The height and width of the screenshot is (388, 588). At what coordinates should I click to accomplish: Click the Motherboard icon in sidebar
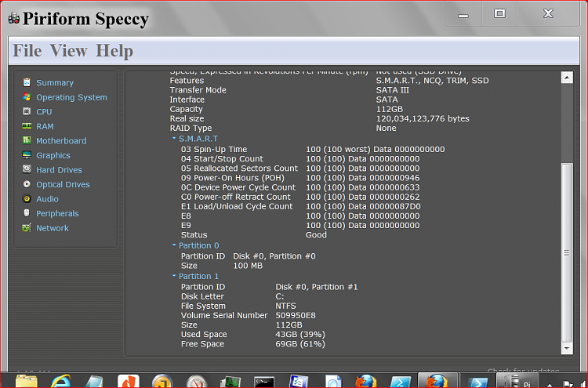(x=27, y=140)
